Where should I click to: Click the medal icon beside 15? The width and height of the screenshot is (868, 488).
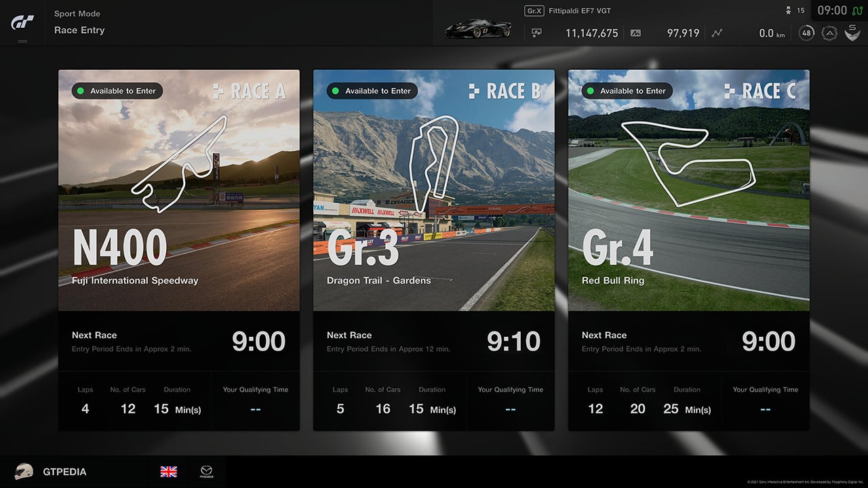(x=789, y=10)
